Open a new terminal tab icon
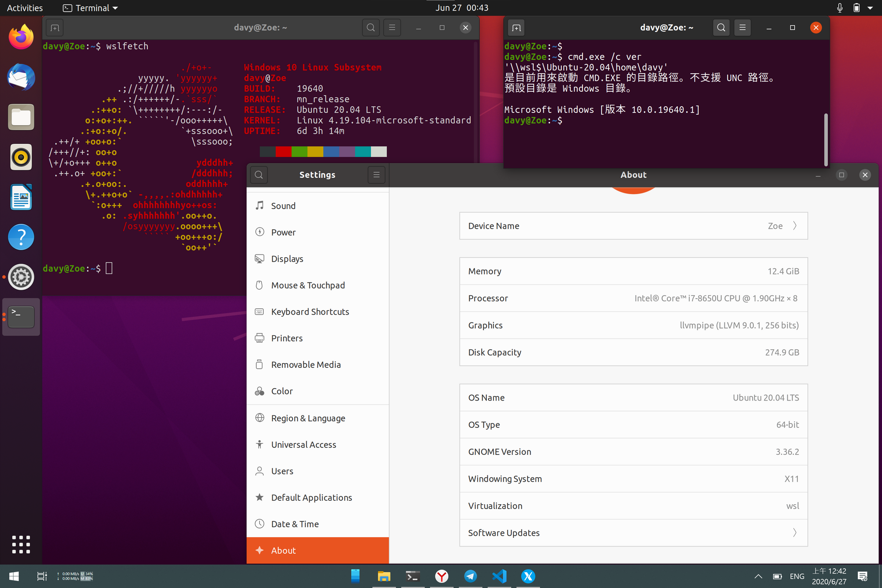This screenshot has width=882, height=588. click(54, 27)
